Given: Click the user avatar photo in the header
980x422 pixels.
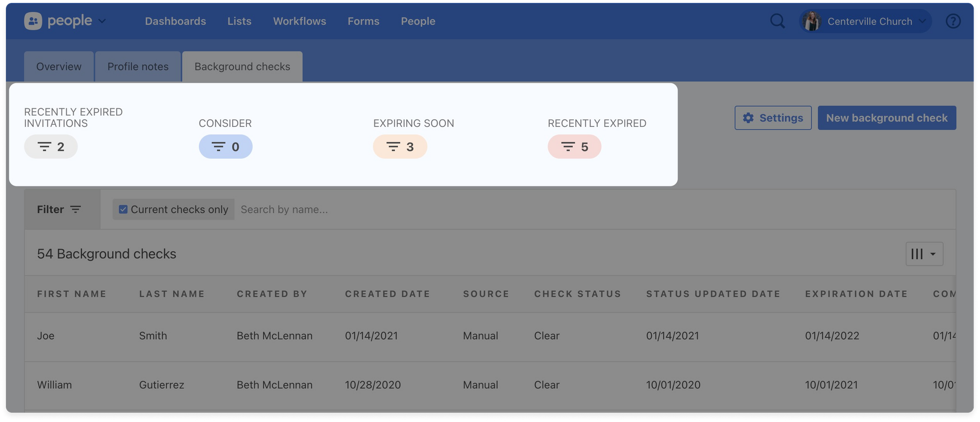Looking at the screenshot, I should [x=812, y=21].
